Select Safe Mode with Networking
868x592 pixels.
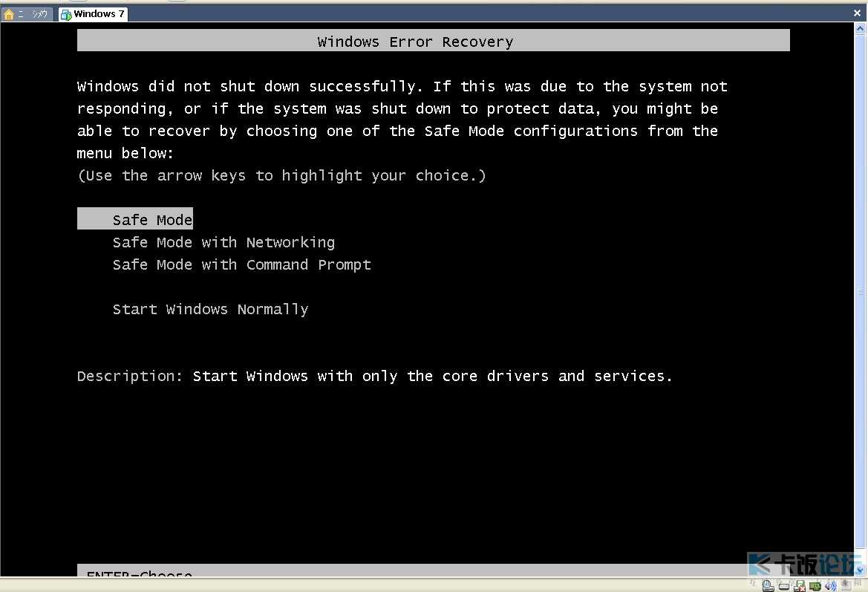click(223, 242)
